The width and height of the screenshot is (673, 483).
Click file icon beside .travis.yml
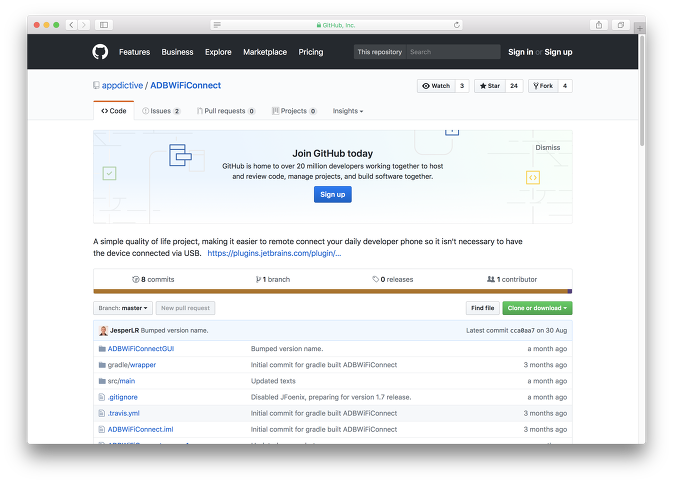102,413
